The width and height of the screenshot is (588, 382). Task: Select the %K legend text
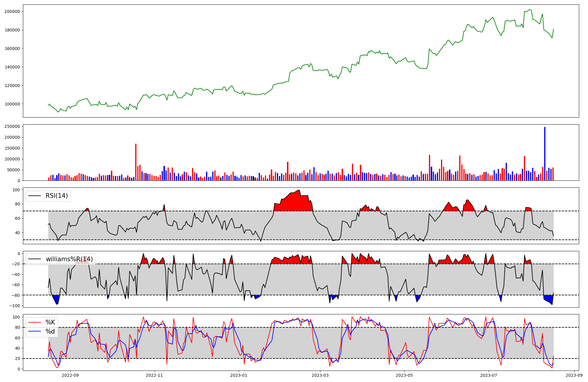click(x=50, y=322)
